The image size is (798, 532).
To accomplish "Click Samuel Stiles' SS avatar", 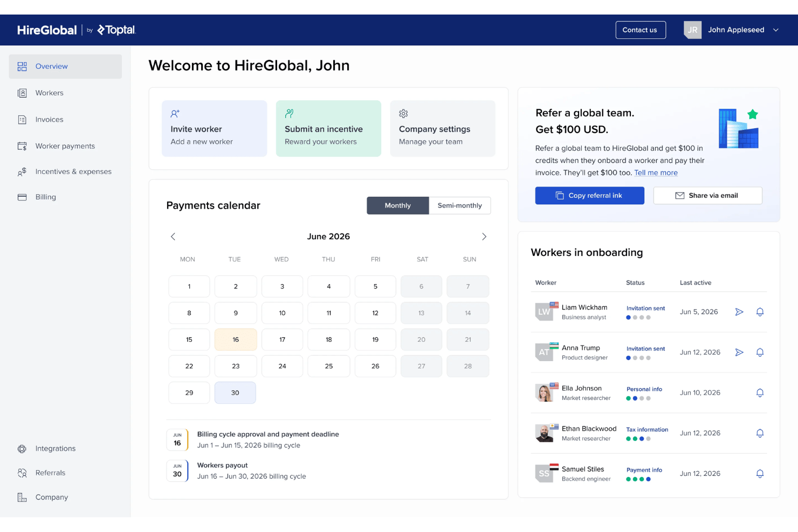I will tap(545, 473).
